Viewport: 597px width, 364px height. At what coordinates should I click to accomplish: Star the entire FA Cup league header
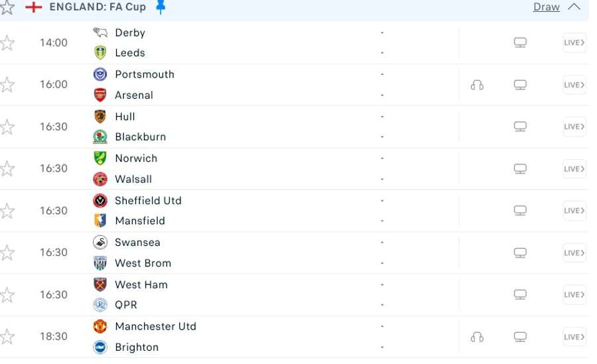tap(7, 7)
